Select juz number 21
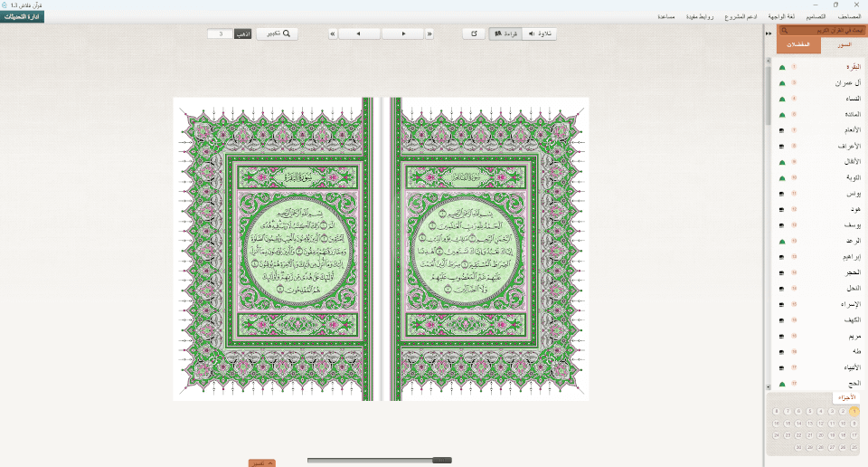Viewport: 868px width, 467px height. click(809, 435)
